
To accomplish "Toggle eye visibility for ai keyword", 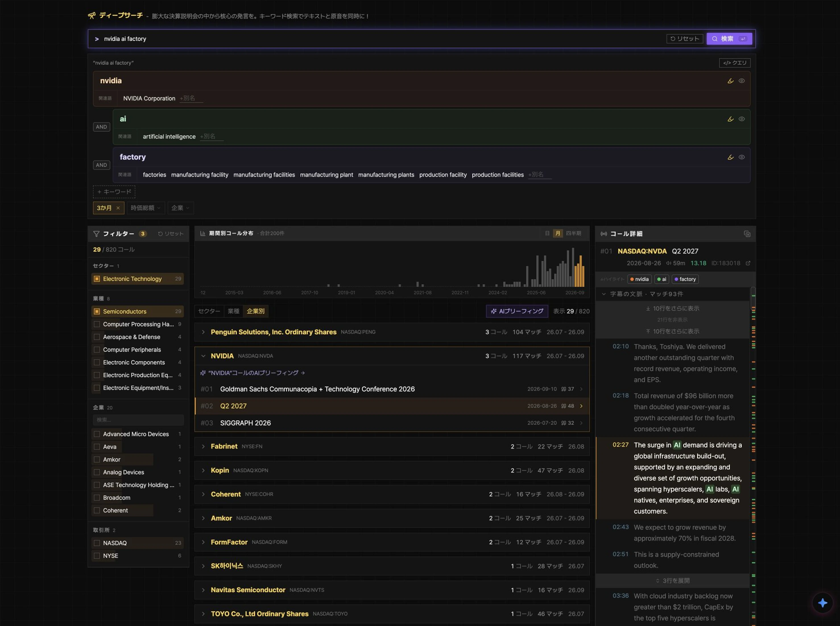I will 741,119.
